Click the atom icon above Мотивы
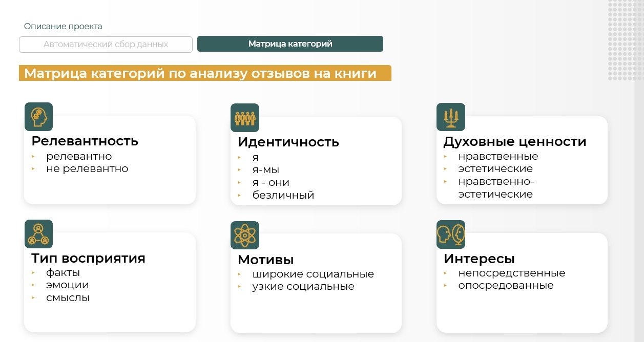Viewport: 644px width, 342px height. [245, 235]
